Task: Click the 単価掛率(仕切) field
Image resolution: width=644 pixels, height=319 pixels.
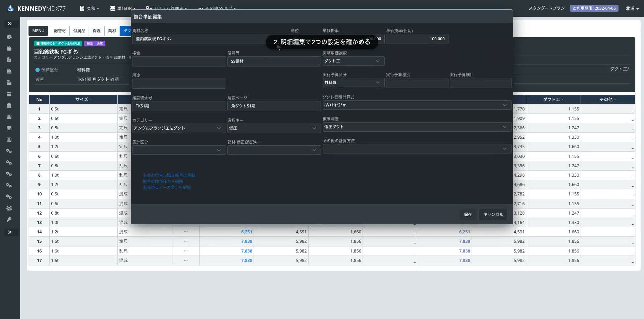Action: [x=417, y=39]
